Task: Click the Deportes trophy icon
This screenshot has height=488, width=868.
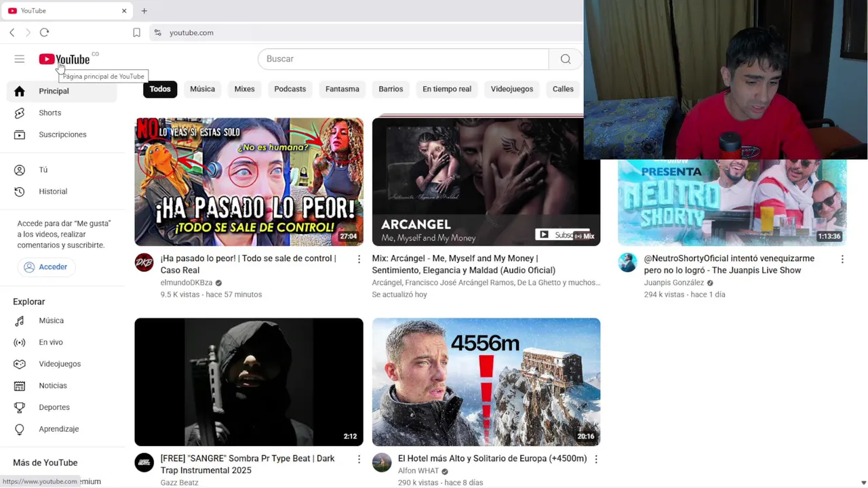Action: click(x=20, y=407)
